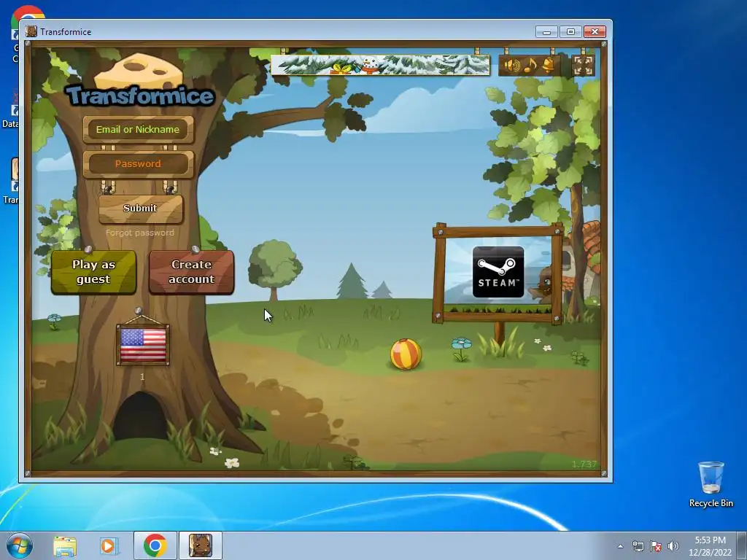Click the Transformice title bar icon
The width and height of the screenshot is (747, 560).
(31, 32)
